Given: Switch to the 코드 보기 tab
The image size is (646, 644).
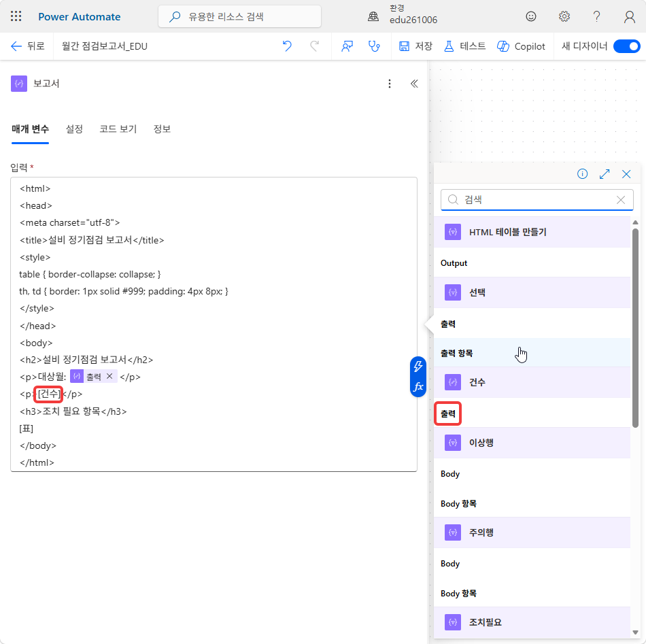Looking at the screenshot, I should pos(118,129).
